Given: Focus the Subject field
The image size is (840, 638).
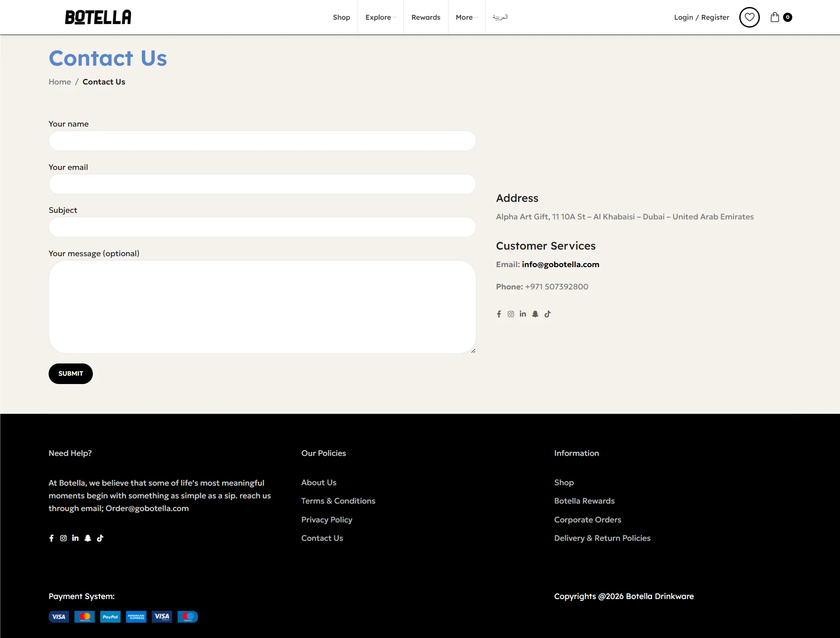Looking at the screenshot, I should 262,227.
